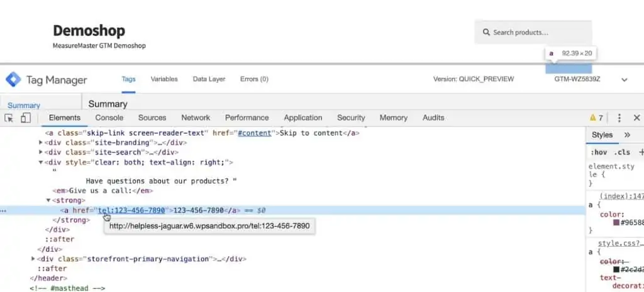The width and height of the screenshot is (644, 292).
Task: Click the #content href link
Action: coord(255,133)
